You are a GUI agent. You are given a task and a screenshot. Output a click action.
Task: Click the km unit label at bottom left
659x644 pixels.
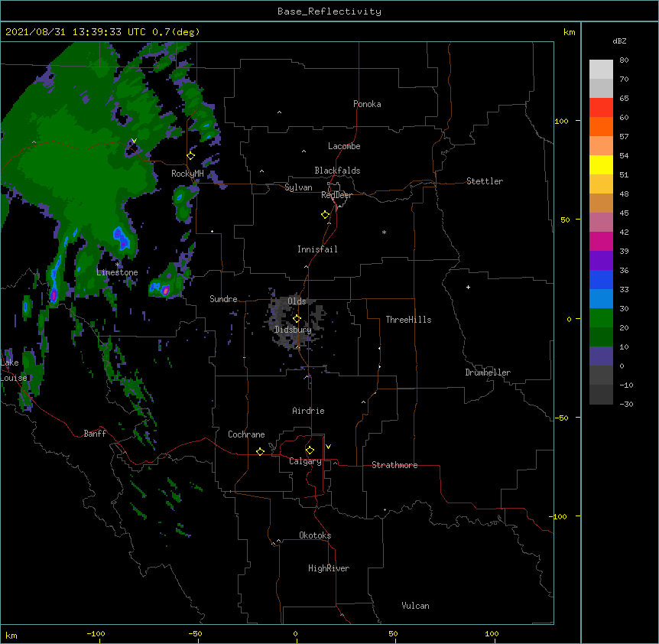point(11,636)
